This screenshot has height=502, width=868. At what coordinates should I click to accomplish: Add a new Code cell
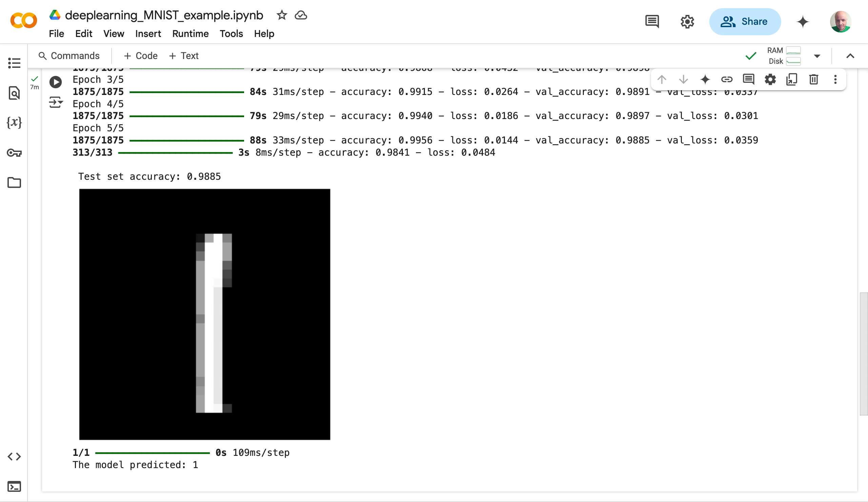coord(140,56)
